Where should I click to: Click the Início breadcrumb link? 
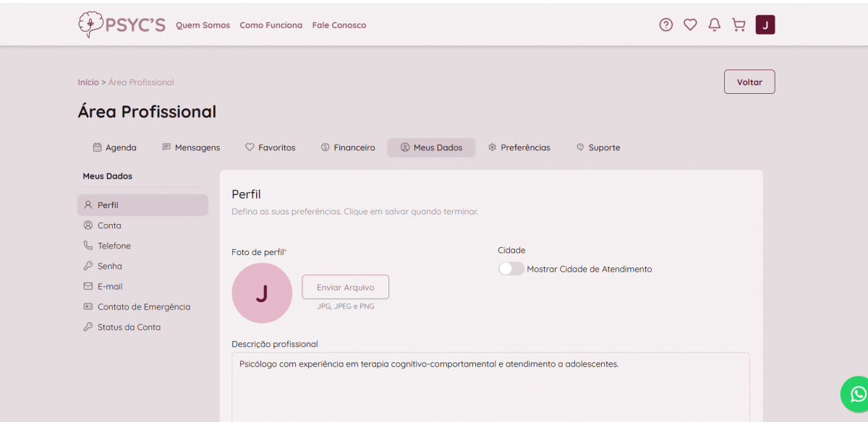88,82
